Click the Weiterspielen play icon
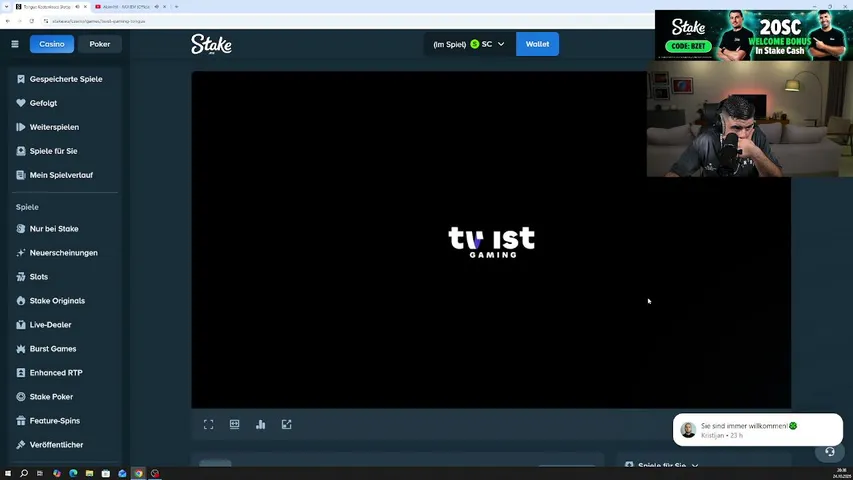 (21, 127)
